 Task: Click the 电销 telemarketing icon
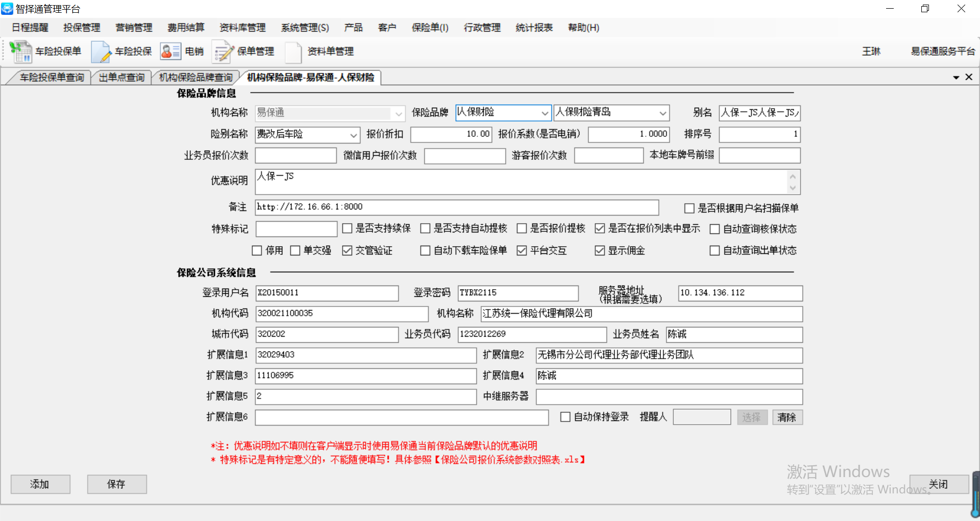[x=170, y=52]
